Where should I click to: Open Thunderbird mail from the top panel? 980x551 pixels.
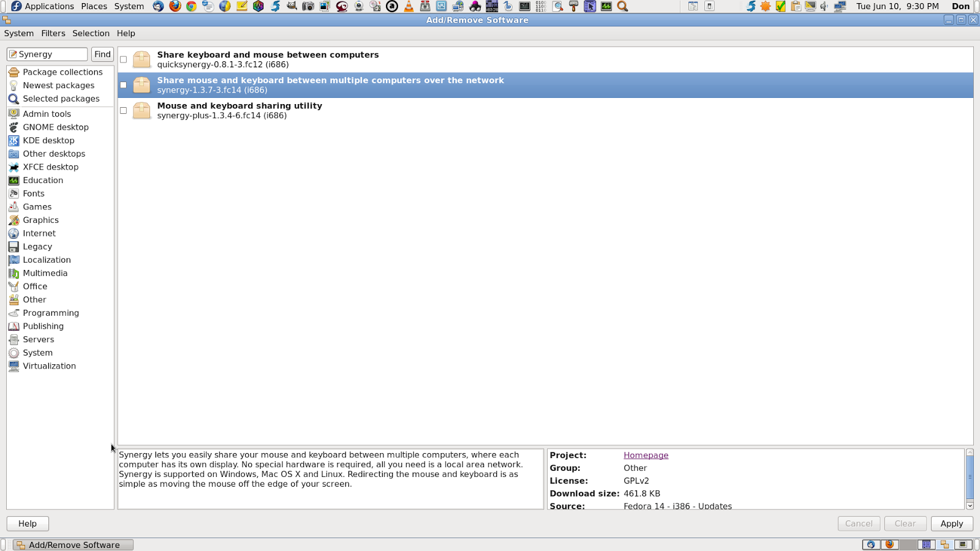point(159,6)
